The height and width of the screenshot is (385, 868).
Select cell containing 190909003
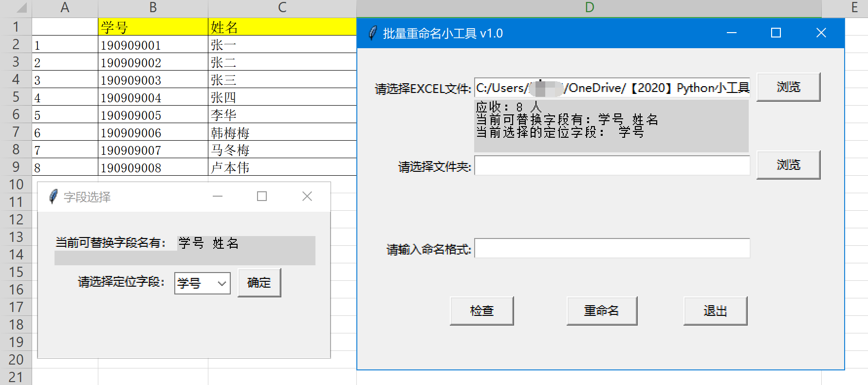[153, 79]
